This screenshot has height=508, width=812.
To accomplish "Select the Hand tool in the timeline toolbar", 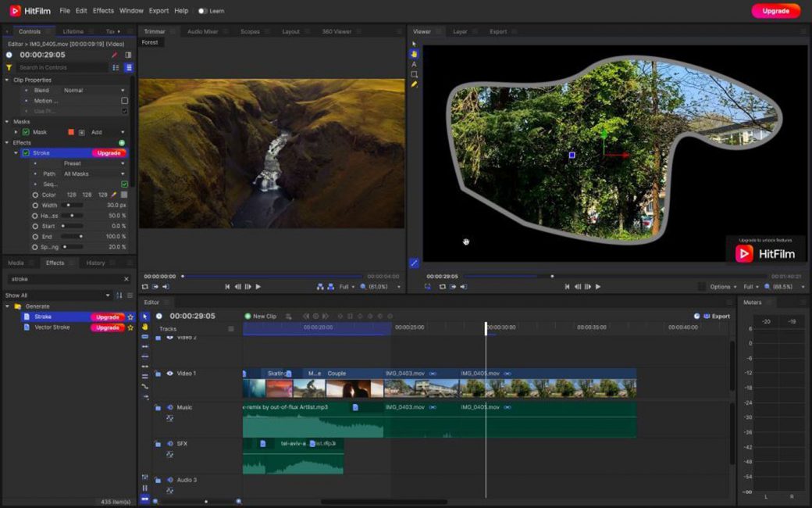I will 145,327.
